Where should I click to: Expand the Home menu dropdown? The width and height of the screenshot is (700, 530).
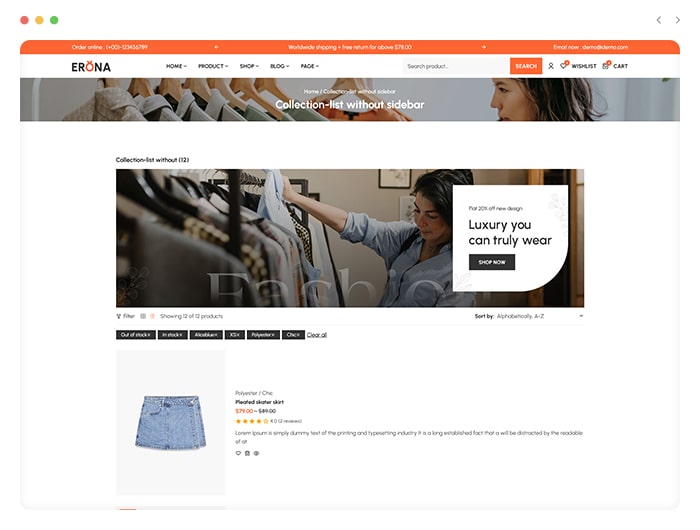tap(176, 66)
